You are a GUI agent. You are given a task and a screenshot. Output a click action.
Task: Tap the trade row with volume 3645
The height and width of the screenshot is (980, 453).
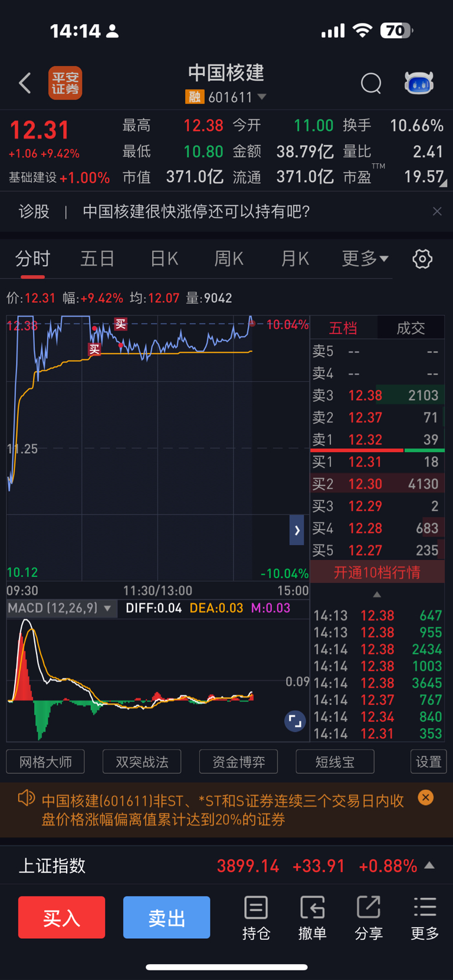377,683
